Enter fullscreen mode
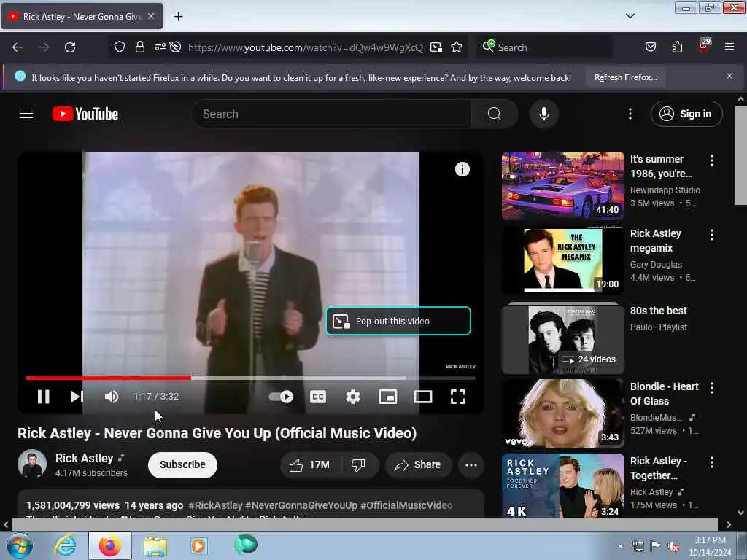This screenshot has width=747, height=560. [x=458, y=397]
